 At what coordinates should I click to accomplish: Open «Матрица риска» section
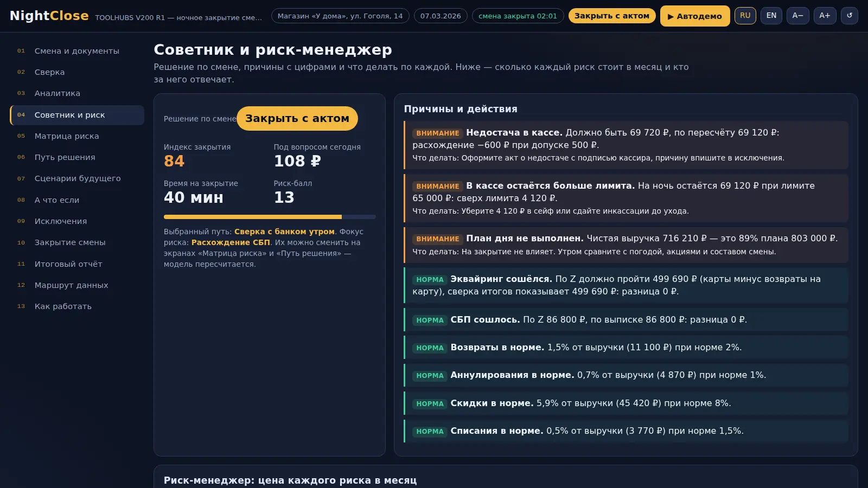(77, 136)
